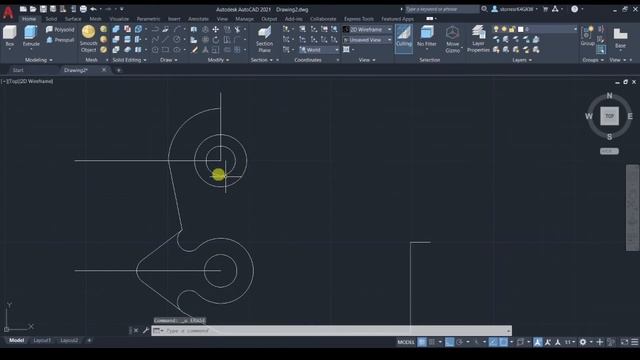Open the Unsaved View dropdown
Screen dimensions: 640x360
(x=367, y=40)
